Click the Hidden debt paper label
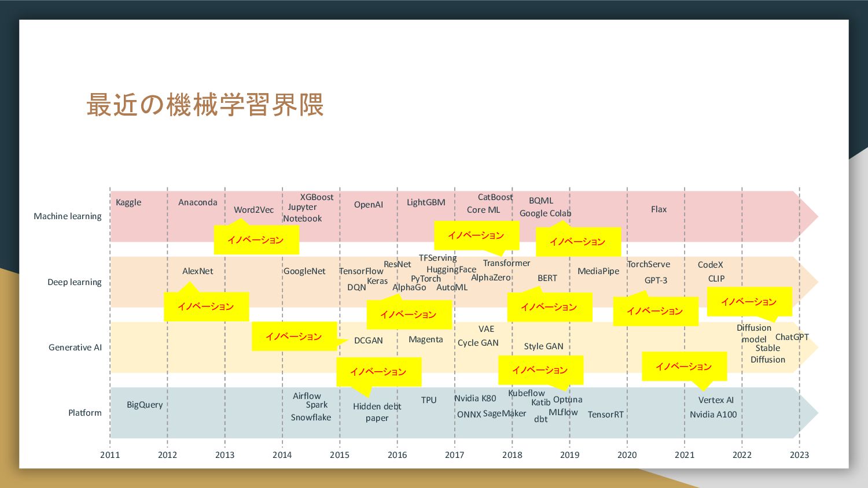 [377, 412]
